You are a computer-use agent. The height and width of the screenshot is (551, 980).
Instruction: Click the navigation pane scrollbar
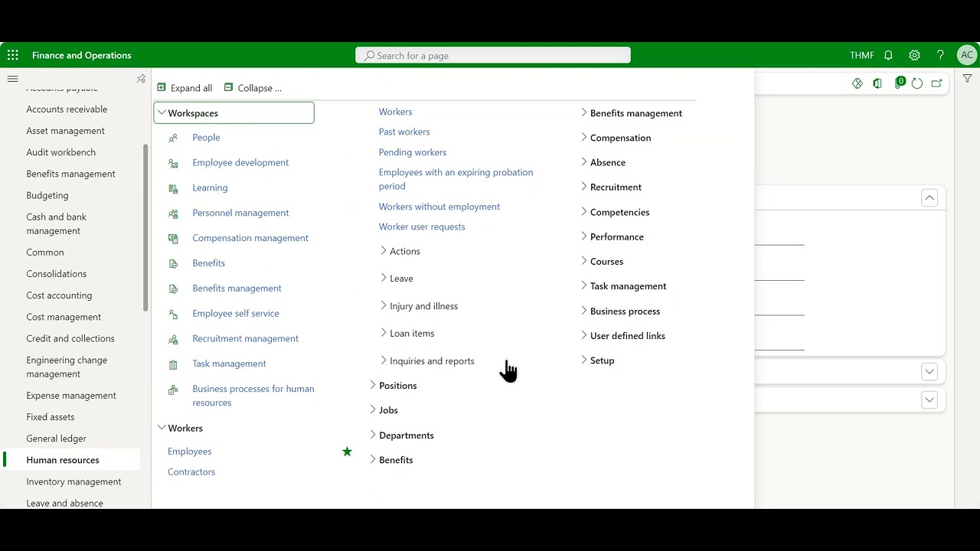[145, 227]
